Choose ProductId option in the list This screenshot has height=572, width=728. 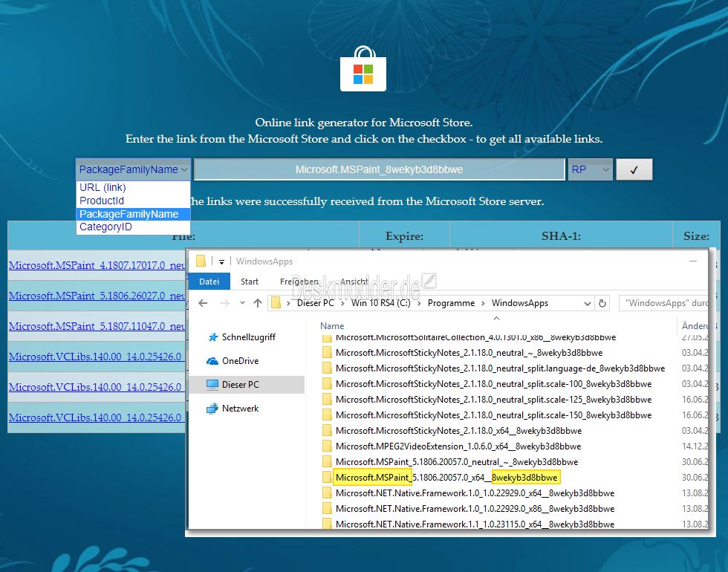(102, 201)
